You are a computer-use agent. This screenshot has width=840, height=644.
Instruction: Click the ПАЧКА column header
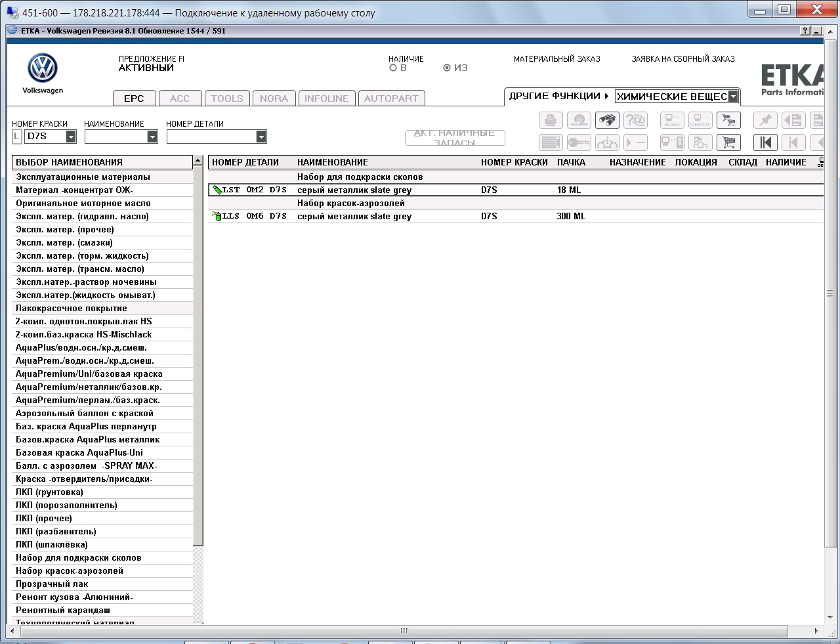coord(571,162)
